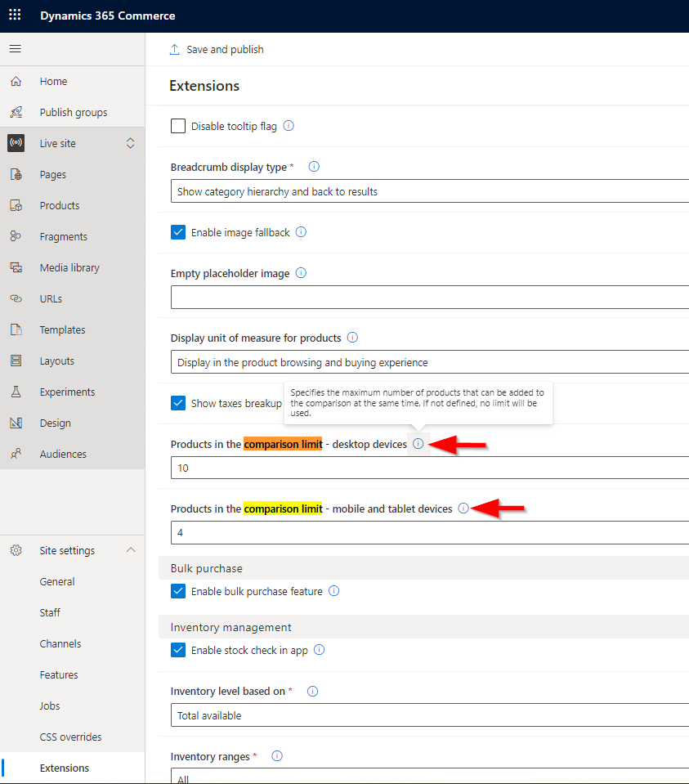
Task: Open the Inventory ranges dropdown
Action: tap(429, 776)
